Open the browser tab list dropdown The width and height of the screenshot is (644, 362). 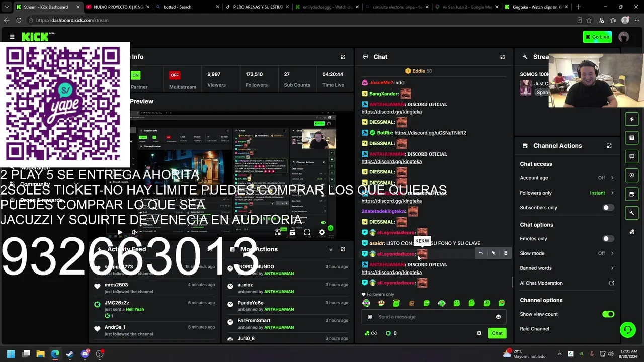(7, 7)
